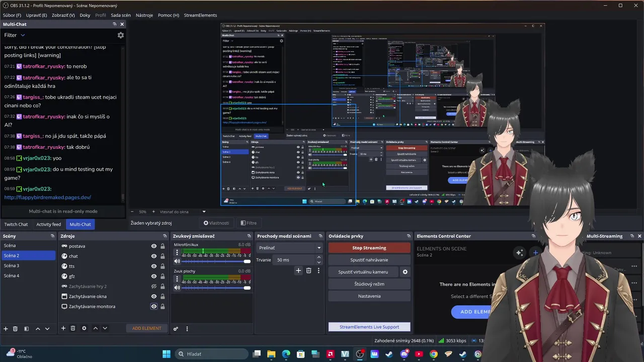The image size is (644, 362).
Task: Add a new scene with plus icon
Action: (x=6, y=328)
